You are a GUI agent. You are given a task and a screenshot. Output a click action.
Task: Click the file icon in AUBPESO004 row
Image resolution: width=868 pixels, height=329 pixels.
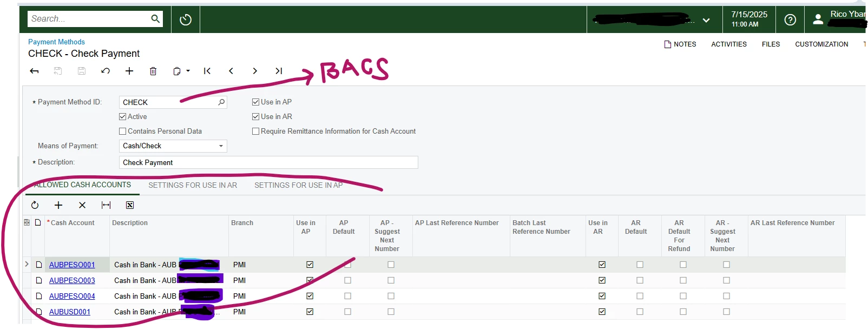tap(38, 296)
